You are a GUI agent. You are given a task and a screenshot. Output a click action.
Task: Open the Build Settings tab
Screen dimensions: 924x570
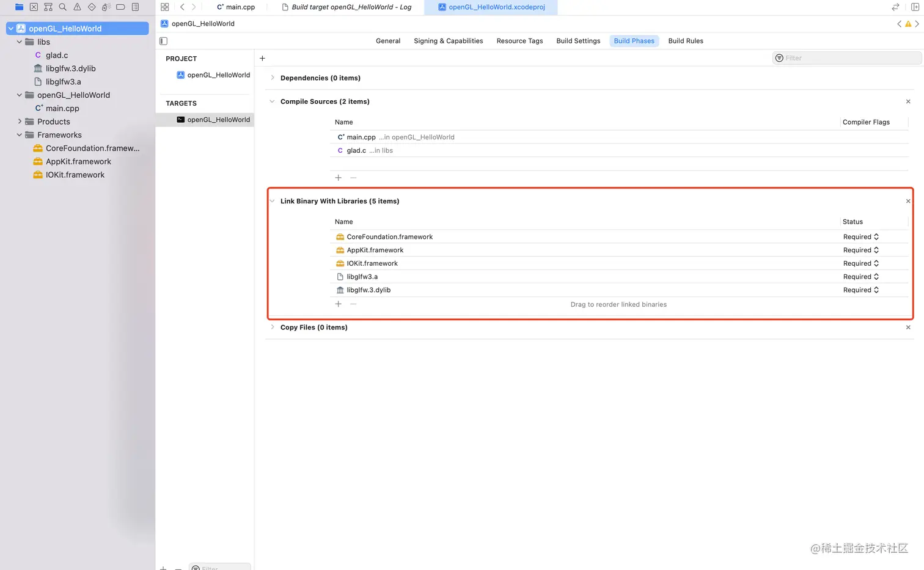[x=578, y=41]
